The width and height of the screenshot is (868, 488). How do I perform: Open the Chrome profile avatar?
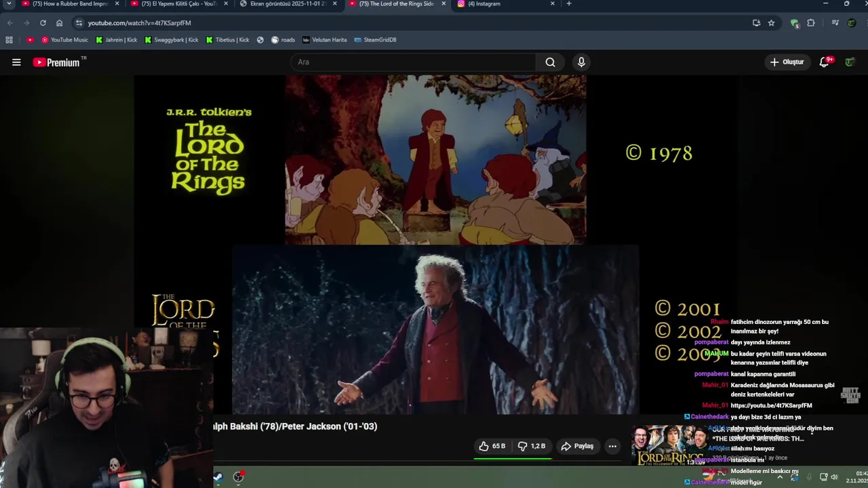pos(852,22)
